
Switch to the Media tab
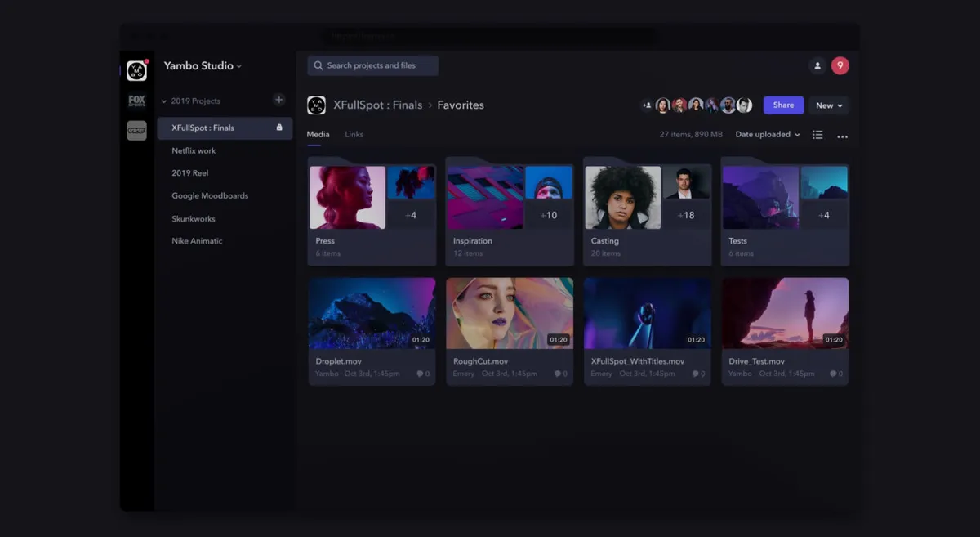[x=318, y=135]
